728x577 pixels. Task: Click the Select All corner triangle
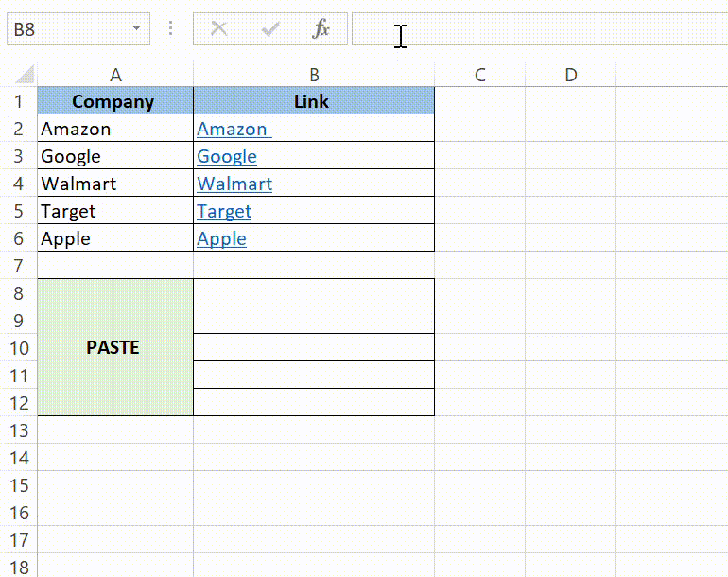click(x=25, y=75)
